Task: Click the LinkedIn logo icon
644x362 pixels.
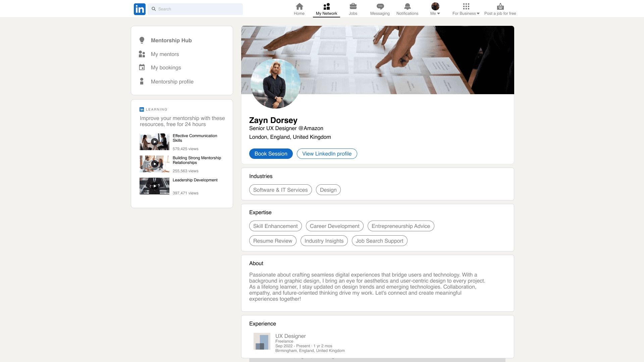Action: point(140,9)
